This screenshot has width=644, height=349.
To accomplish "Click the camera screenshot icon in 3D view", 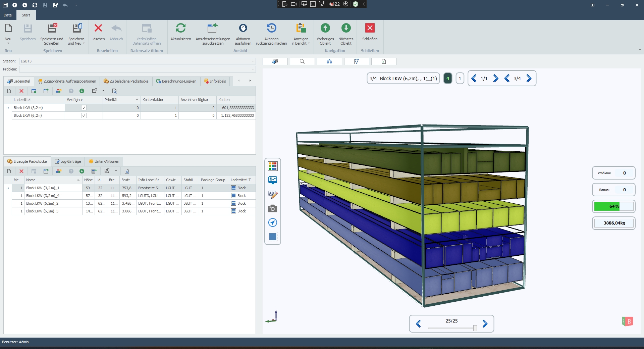I will [273, 209].
